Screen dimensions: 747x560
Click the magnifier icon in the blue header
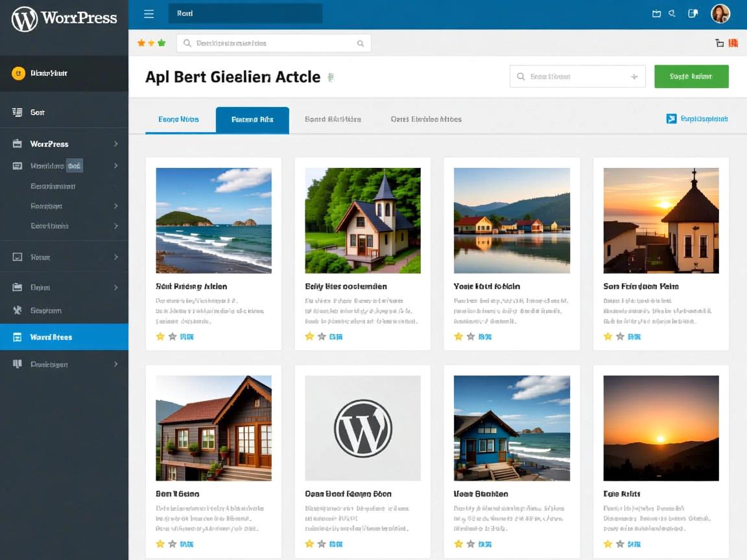tap(672, 14)
